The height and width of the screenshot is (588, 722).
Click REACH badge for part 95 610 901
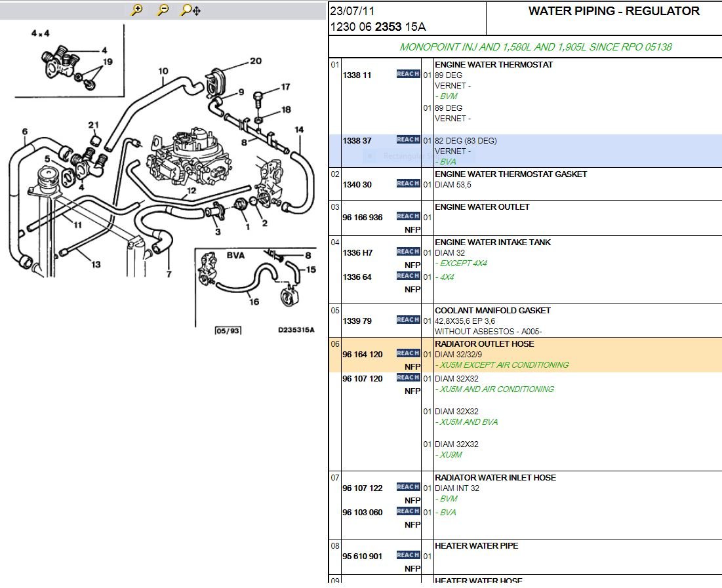coord(408,555)
